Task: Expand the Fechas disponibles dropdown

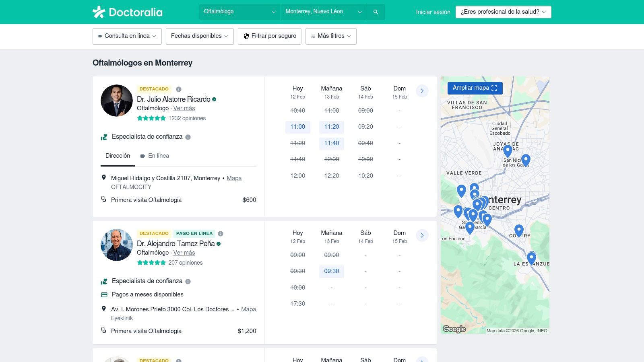Action: [200, 36]
